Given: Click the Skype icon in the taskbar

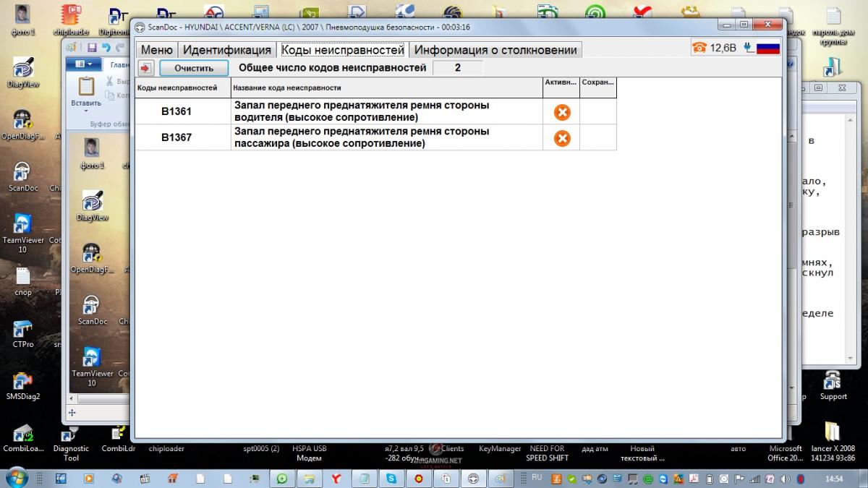Looking at the screenshot, I should (x=391, y=478).
